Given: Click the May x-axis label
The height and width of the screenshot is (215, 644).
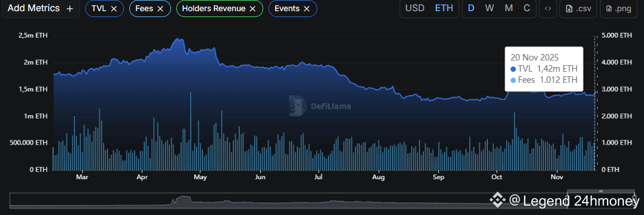Looking at the screenshot, I should (200, 177).
